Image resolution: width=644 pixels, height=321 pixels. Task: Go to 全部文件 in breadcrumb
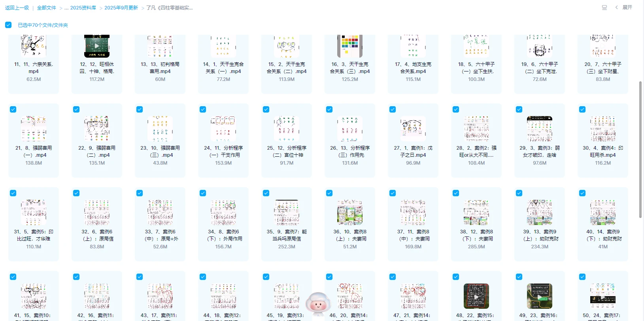(47, 8)
